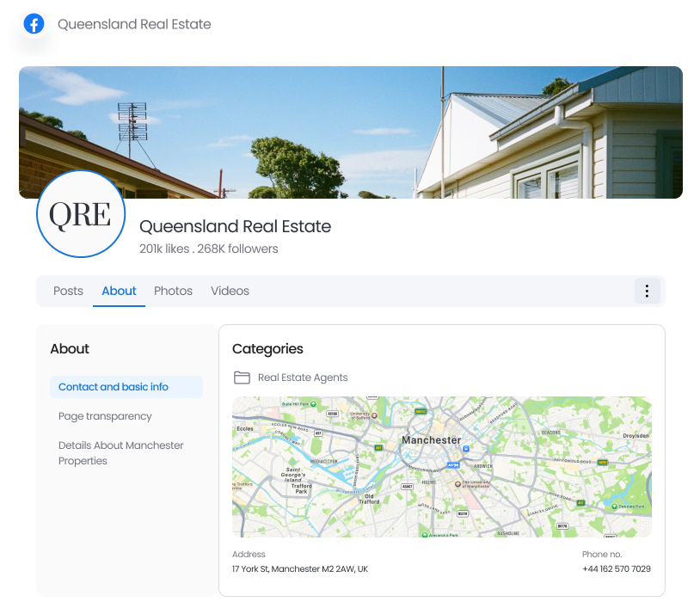Image resolution: width=700 pixels, height=608 pixels.
Task: Select Contact and basic info
Action: [126, 387]
